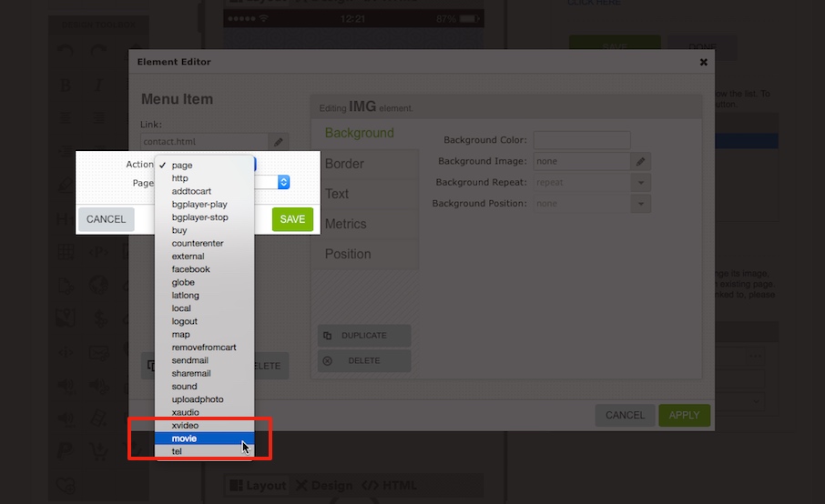Select 'movie' in the Action dropdown list
Image resolution: width=825 pixels, height=504 pixels.
tap(204, 438)
